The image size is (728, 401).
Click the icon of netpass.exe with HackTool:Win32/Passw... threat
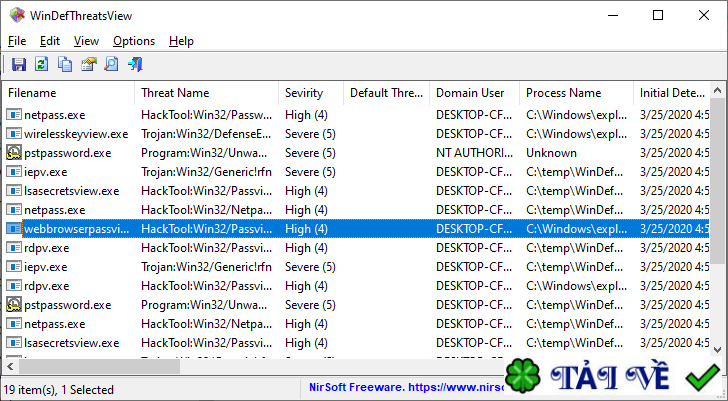[x=14, y=115]
